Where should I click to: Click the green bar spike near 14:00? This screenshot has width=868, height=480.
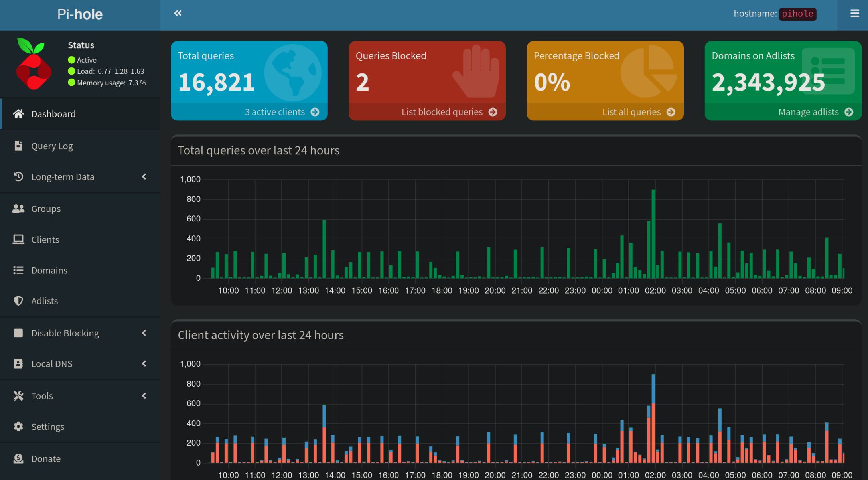tap(324, 249)
